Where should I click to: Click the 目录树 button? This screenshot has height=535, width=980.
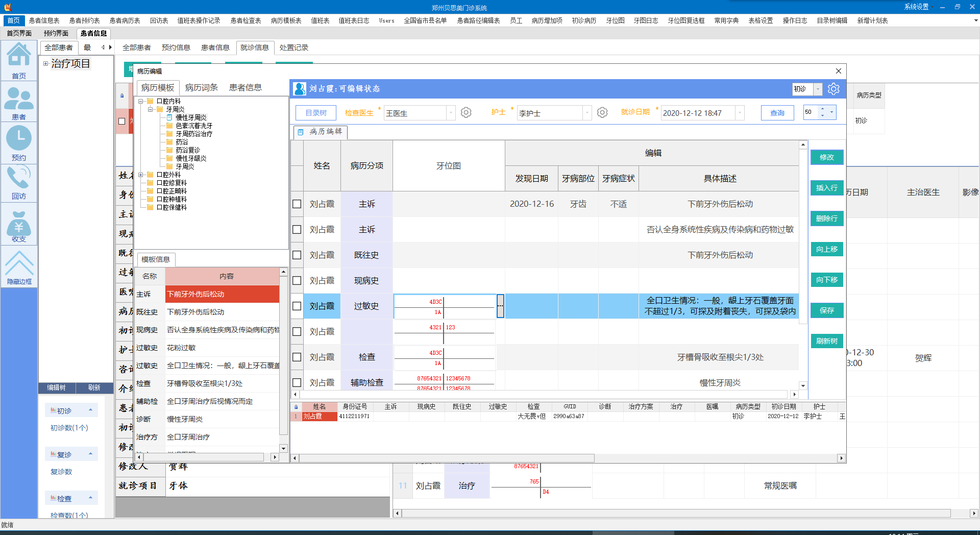pos(316,113)
